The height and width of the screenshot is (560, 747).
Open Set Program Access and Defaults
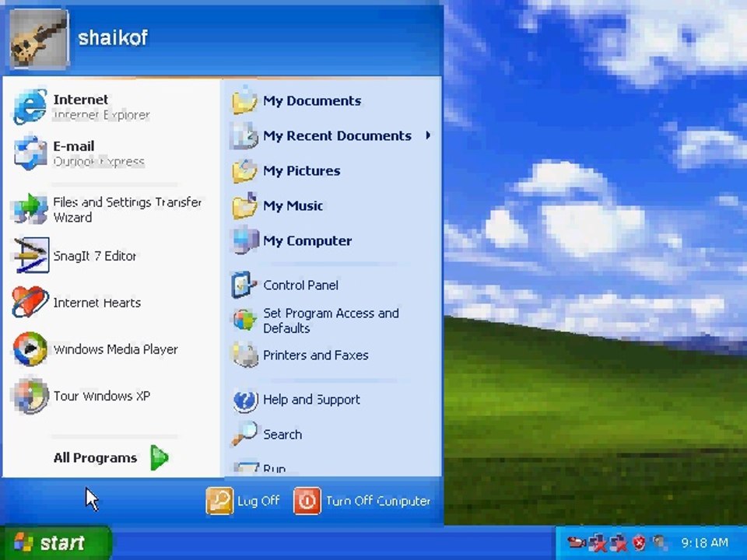(332, 320)
